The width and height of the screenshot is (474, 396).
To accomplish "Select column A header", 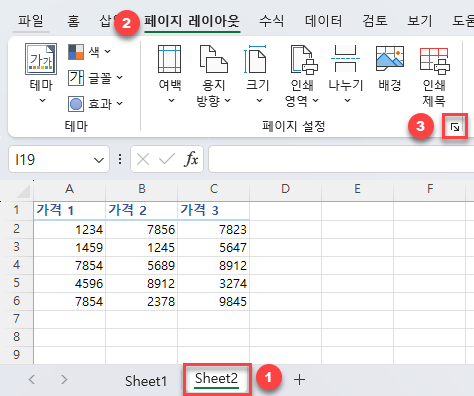I will 69,189.
